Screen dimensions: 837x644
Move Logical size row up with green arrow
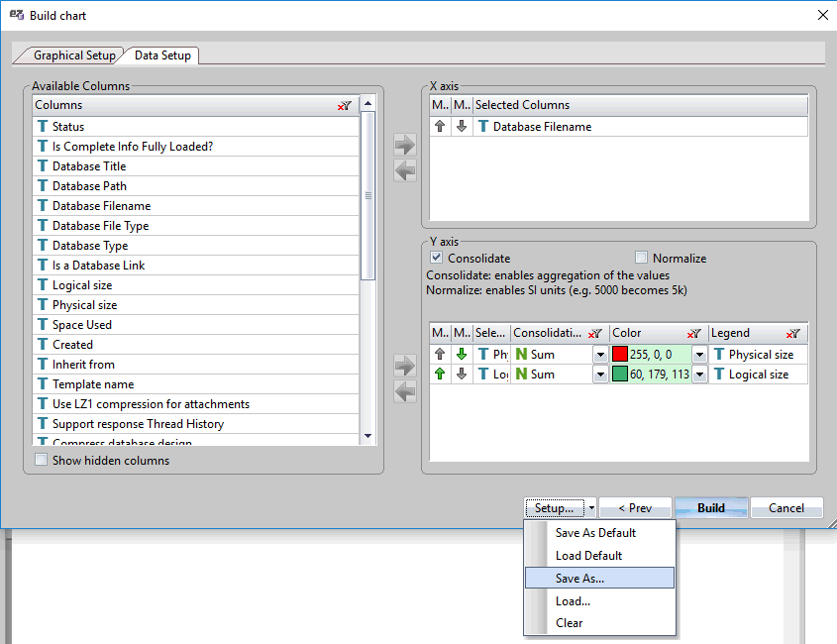[440, 375]
